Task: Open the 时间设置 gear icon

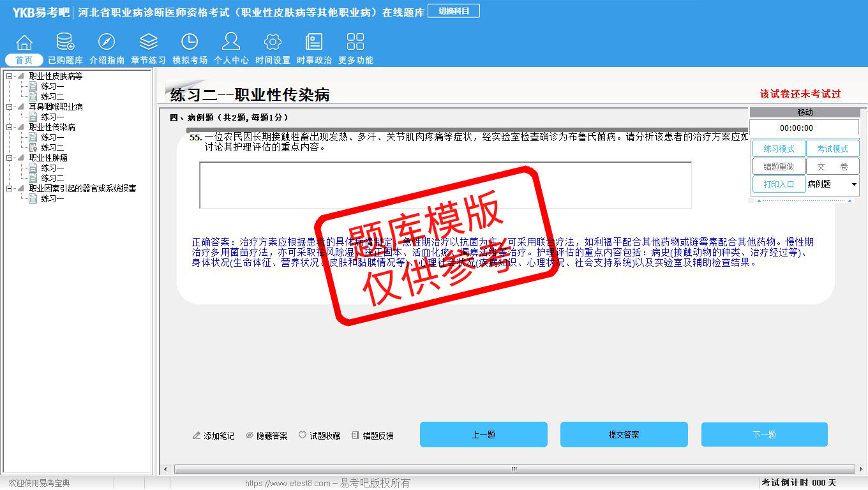Action: [273, 42]
